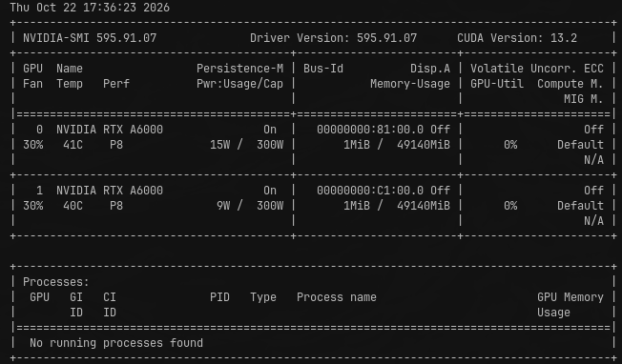The image size is (622, 364).
Task: Click the 'Bus-Id' column header
Action: [x=323, y=69]
